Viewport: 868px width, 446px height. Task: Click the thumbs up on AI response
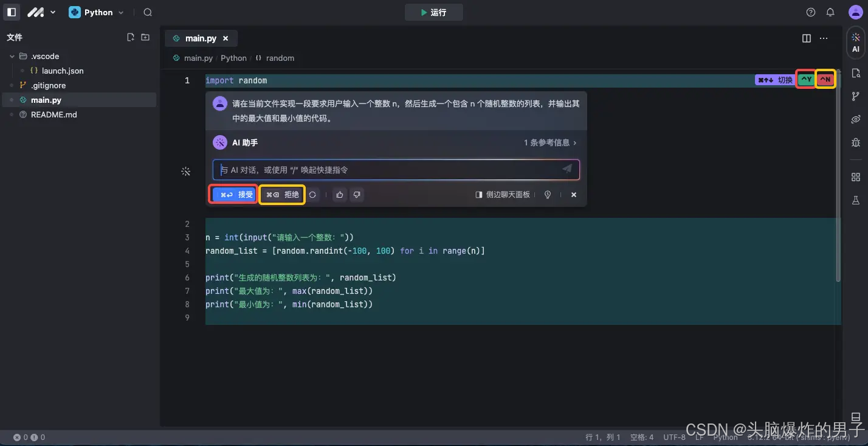tap(339, 195)
